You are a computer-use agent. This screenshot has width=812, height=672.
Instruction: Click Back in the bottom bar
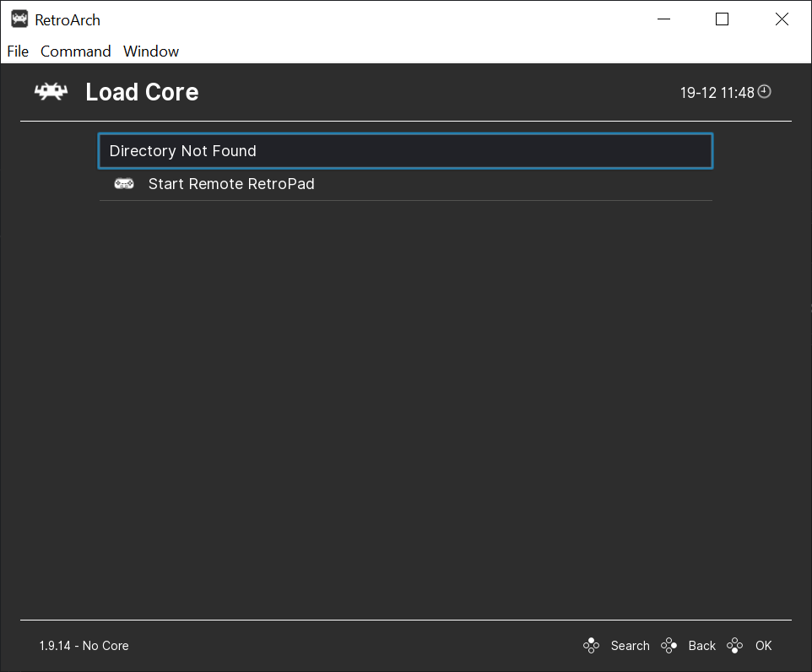701,645
